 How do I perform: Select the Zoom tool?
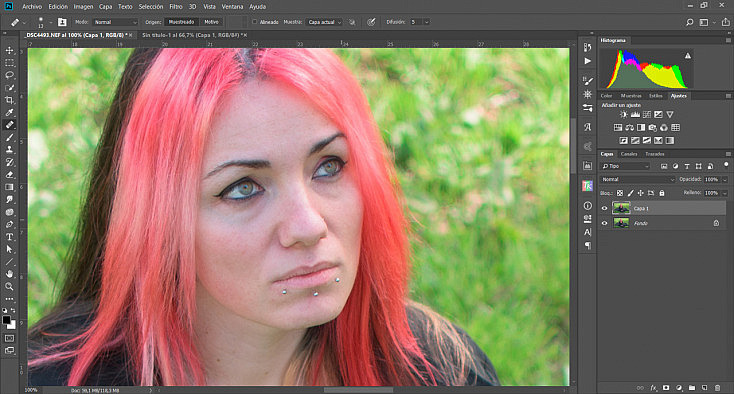pyautogui.click(x=9, y=286)
